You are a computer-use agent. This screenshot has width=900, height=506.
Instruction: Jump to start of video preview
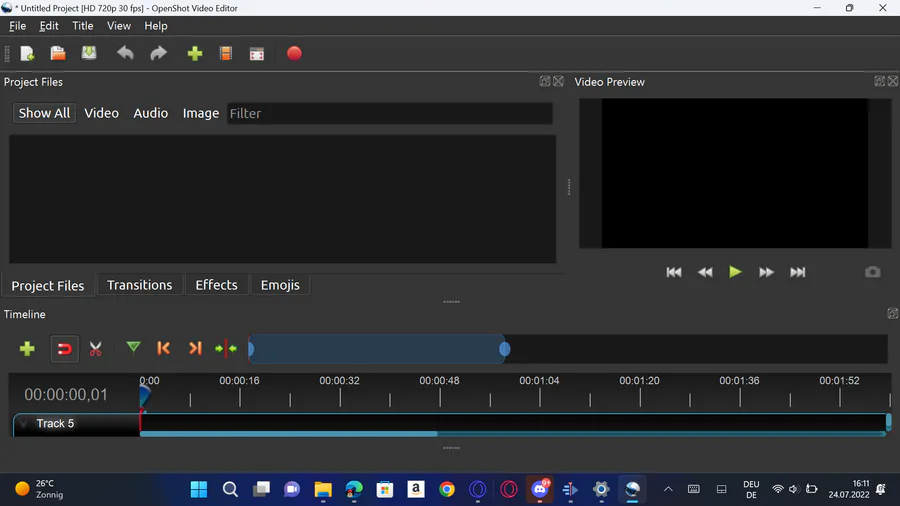[674, 272]
